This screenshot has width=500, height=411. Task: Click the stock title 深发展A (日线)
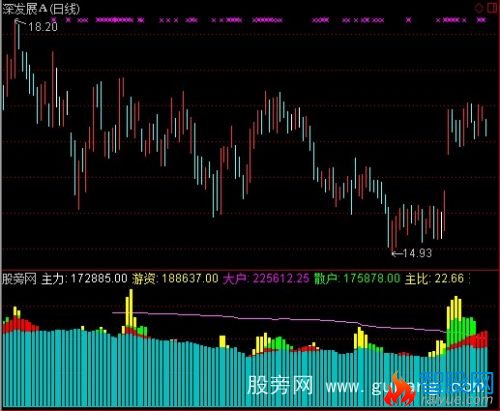tap(41, 9)
